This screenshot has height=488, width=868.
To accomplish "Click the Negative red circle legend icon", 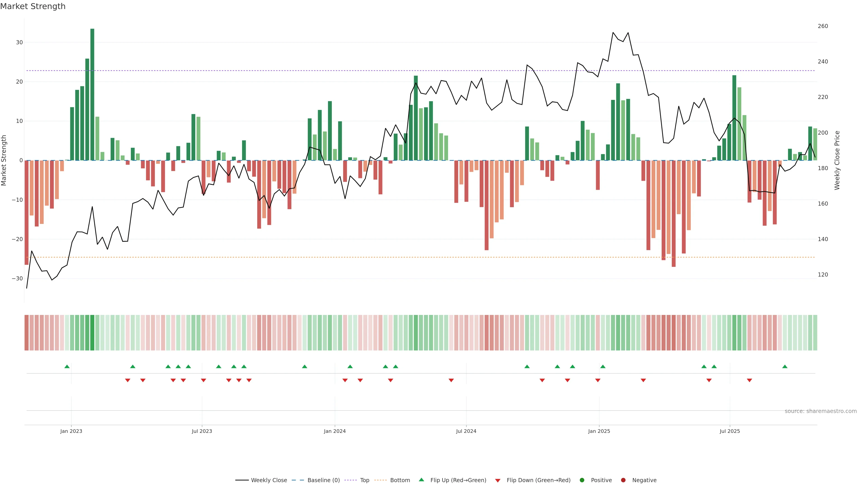I will [x=623, y=480].
